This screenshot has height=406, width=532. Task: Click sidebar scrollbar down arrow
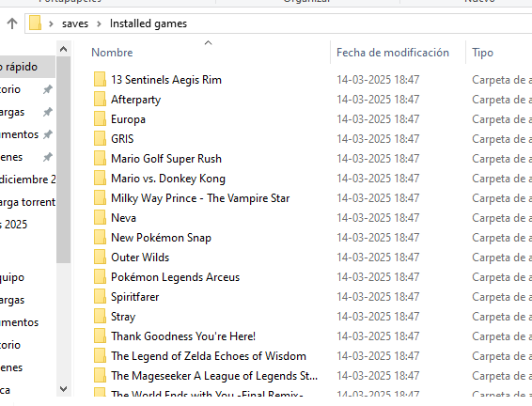[x=64, y=389]
